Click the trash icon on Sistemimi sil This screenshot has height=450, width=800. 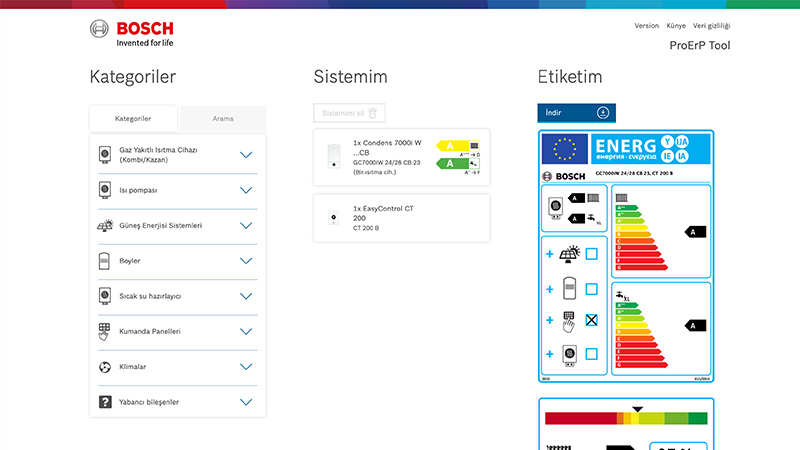point(372,113)
